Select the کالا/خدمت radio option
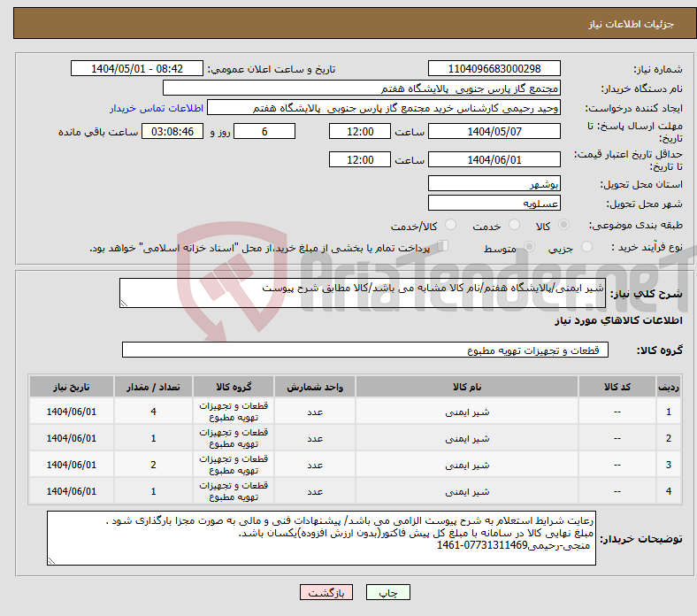697x616 pixels. 450,227
